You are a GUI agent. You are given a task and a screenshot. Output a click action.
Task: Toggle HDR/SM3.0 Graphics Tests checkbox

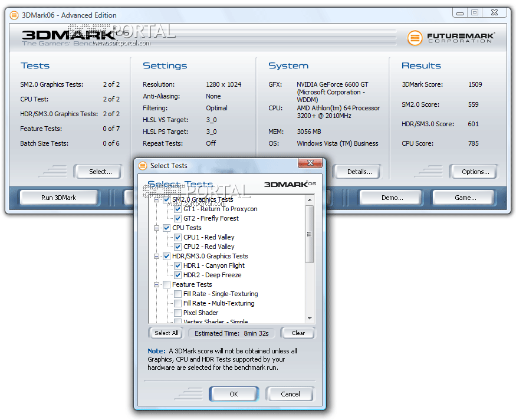[x=166, y=256]
